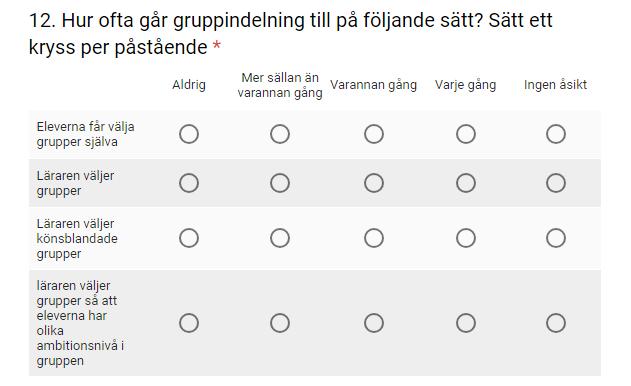
Task: Choose Varannan gång for Läraren väljer grupper
Action: click(374, 183)
